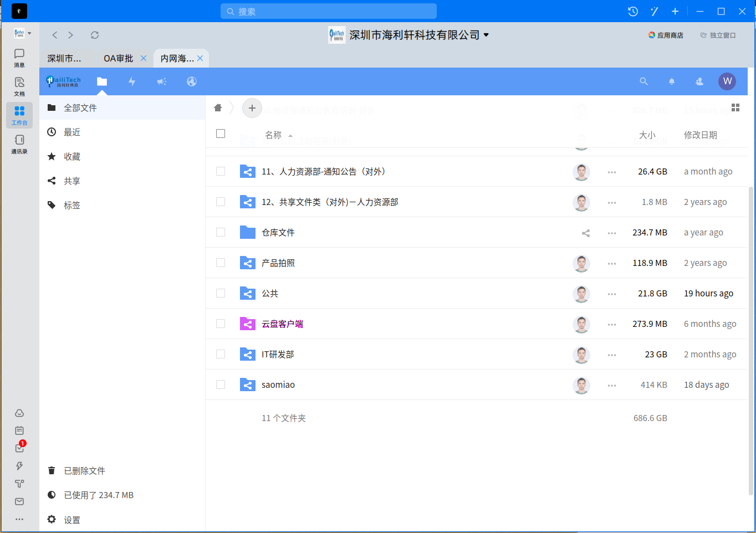
Task: Click the vertical scrollbar of file list
Action: pyautogui.click(x=751, y=332)
